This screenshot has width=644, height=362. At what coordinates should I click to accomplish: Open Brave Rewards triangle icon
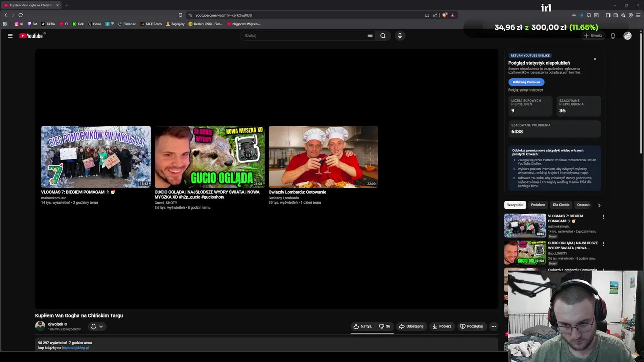453,15
